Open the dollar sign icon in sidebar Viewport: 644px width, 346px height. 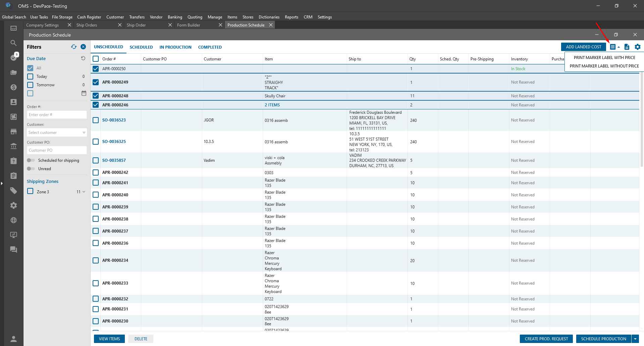click(13, 87)
